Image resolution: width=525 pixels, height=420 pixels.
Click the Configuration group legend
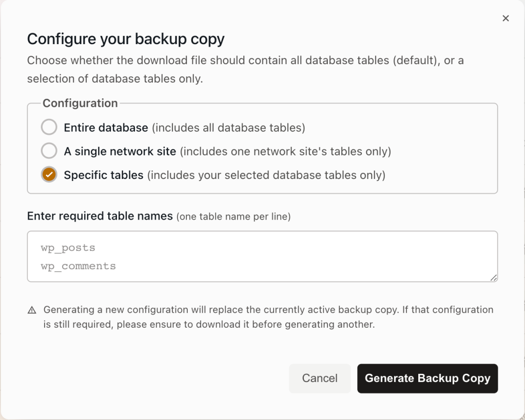pyautogui.click(x=80, y=103)
